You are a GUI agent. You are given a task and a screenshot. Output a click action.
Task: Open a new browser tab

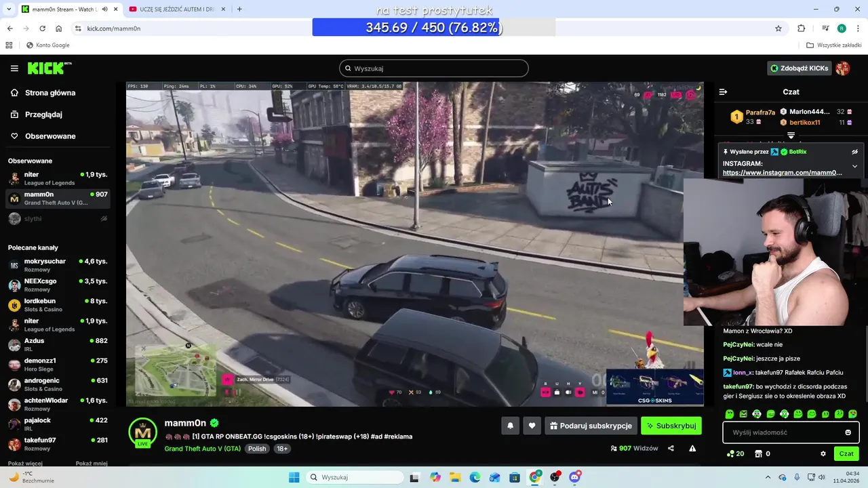239,9
